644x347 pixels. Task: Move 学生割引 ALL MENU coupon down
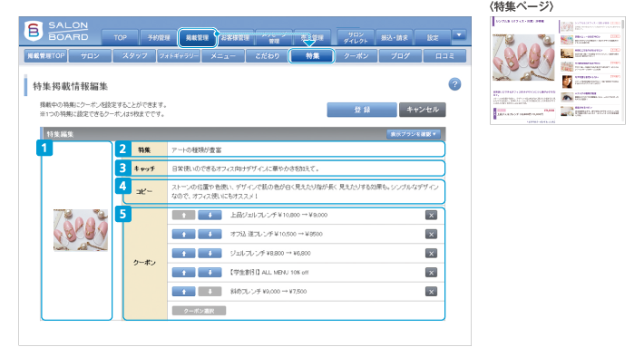pyautogui.click(x=210, y=273)
